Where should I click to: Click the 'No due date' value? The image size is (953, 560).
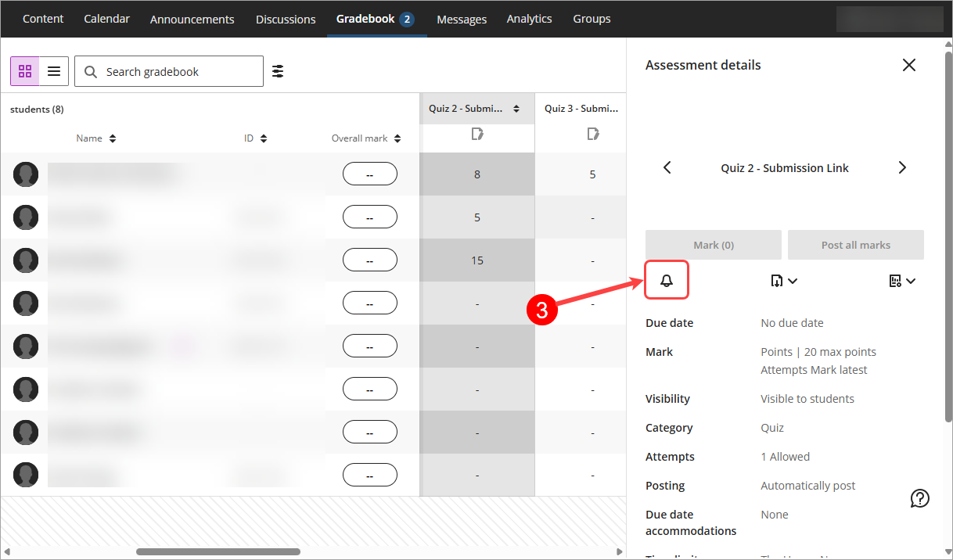[792, 323]
